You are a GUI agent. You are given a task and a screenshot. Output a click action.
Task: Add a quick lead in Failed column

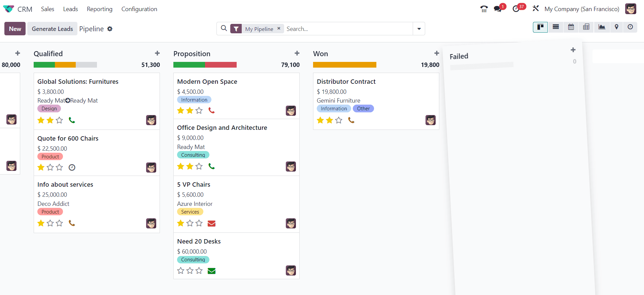[573, 50]
